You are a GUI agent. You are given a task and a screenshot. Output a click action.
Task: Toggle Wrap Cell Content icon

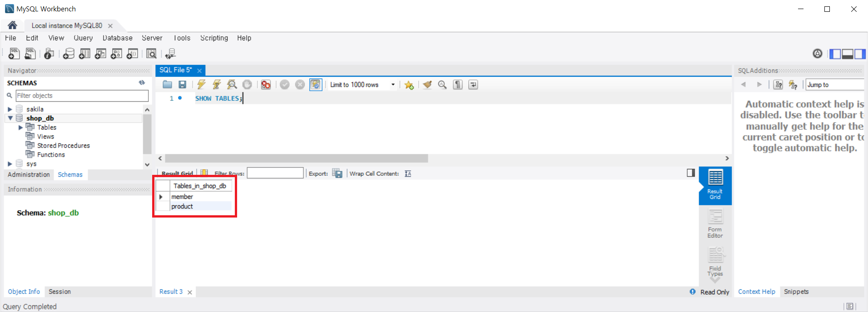point(408,173)
